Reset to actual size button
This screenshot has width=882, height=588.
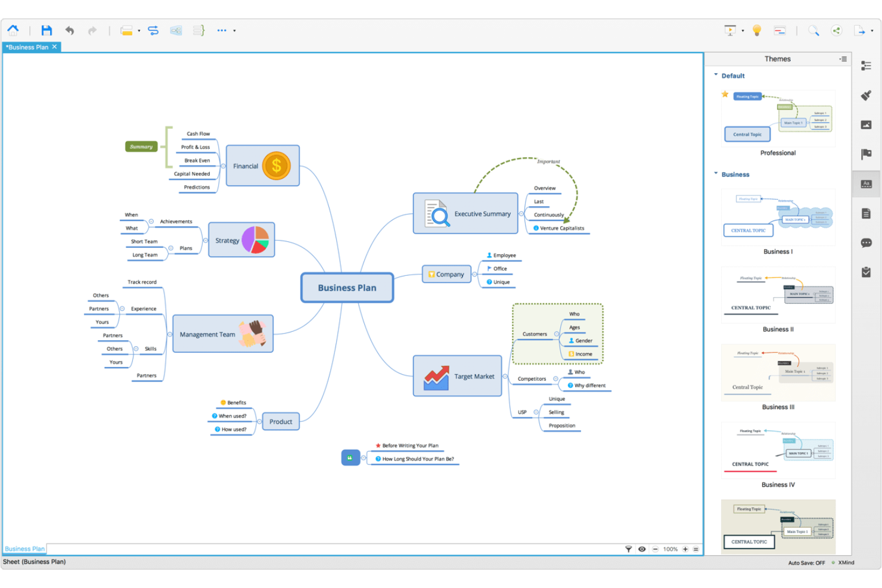point(696,549)
